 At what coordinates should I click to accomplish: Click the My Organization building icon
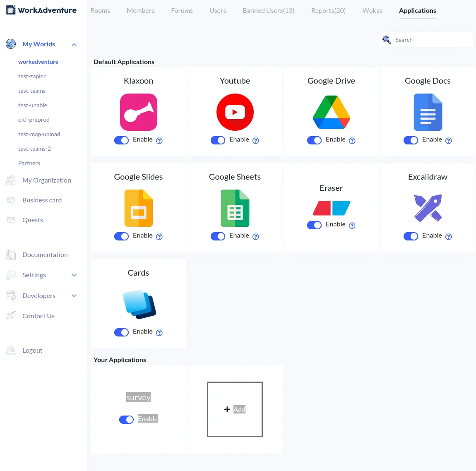pos(11,180)
